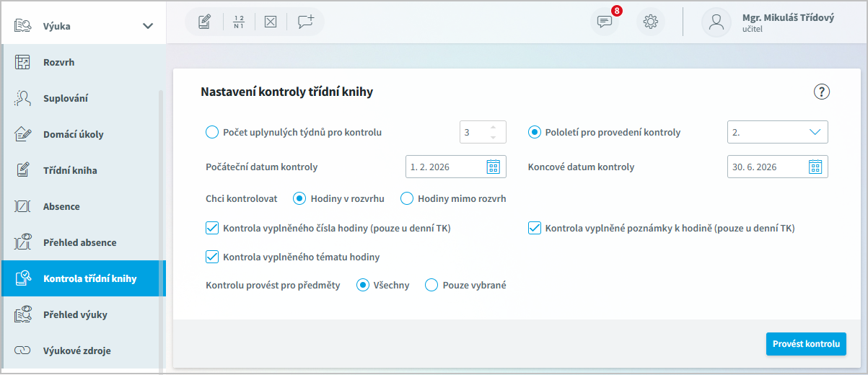Decrease weeks count with down stepper arrow
The width and height of the screenshot is (868, 375).
tap(493, 137)
